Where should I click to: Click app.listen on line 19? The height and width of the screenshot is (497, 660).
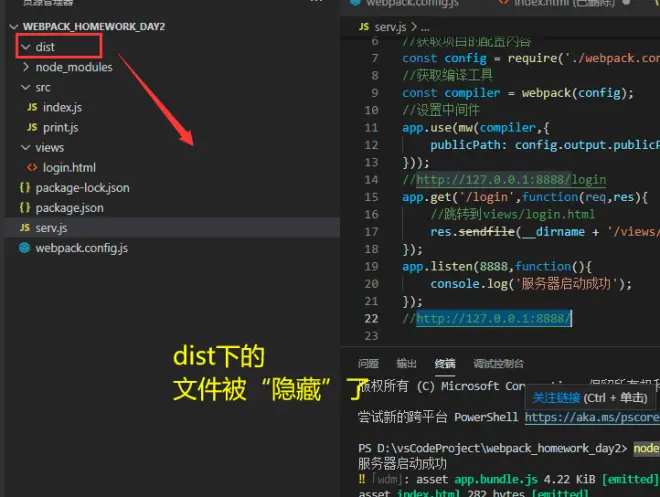tap(437, 266)
